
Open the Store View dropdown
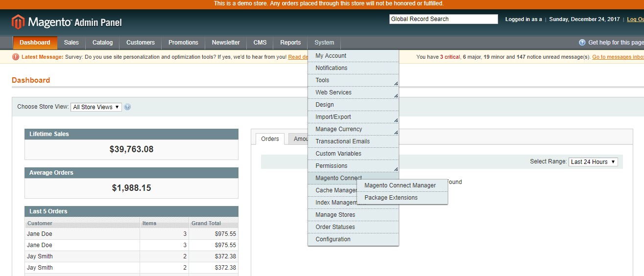tap(96, 107)
